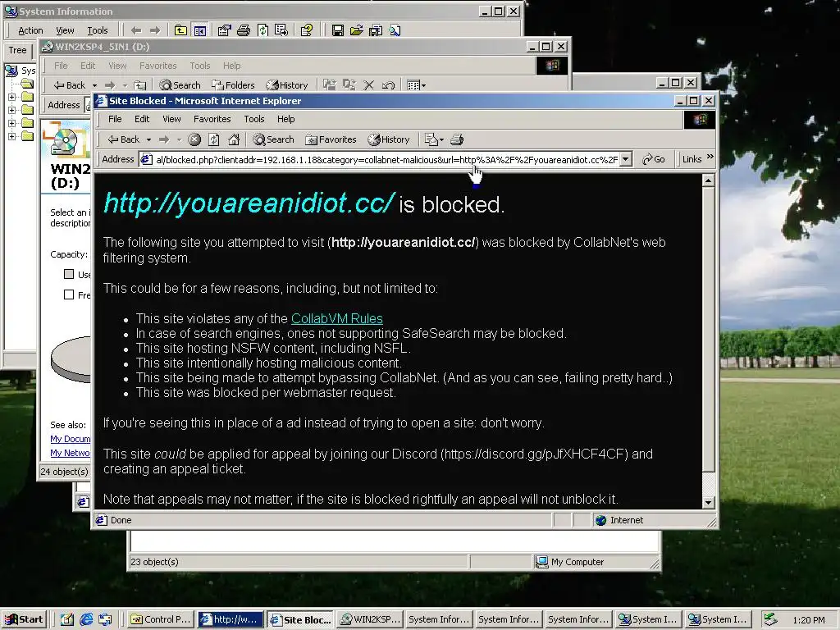Click Save floppy icon in System Information
Image resolution: width=840 pixels, height=630 pixels.
pos(337,30)
